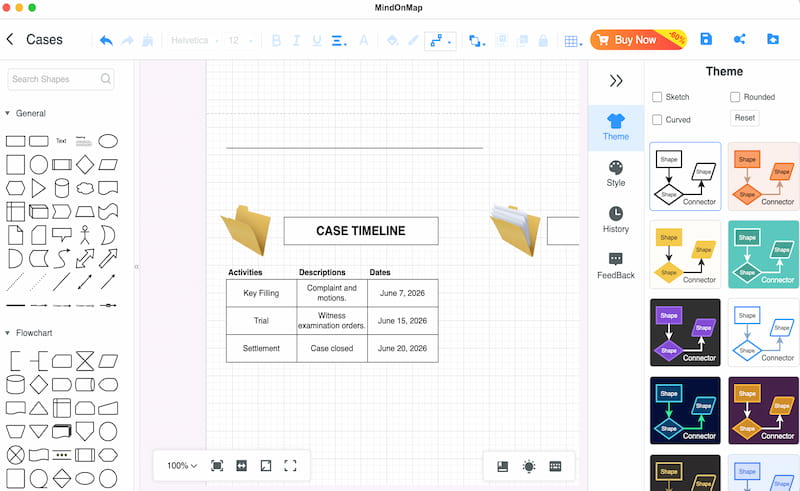Image resolution: width=800 pixels, height=491 pixels.
Task: Select the cylinder shape in General
Action: click(62, 188)
